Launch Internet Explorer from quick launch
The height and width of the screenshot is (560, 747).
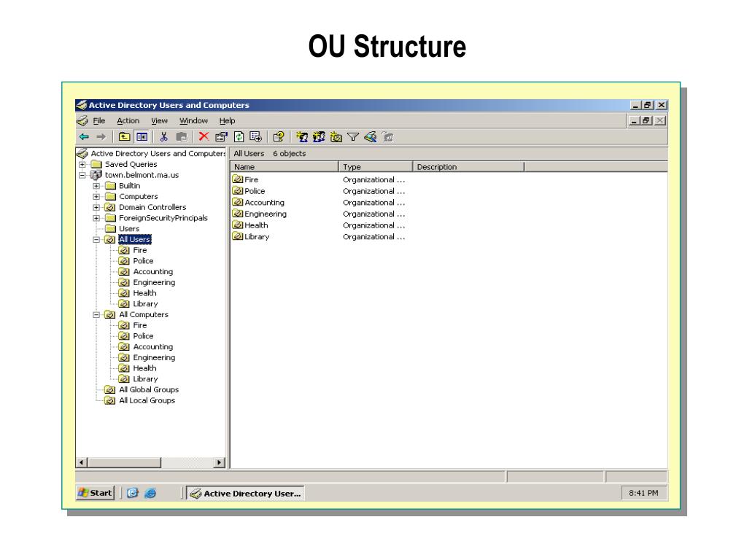point(150,494)
